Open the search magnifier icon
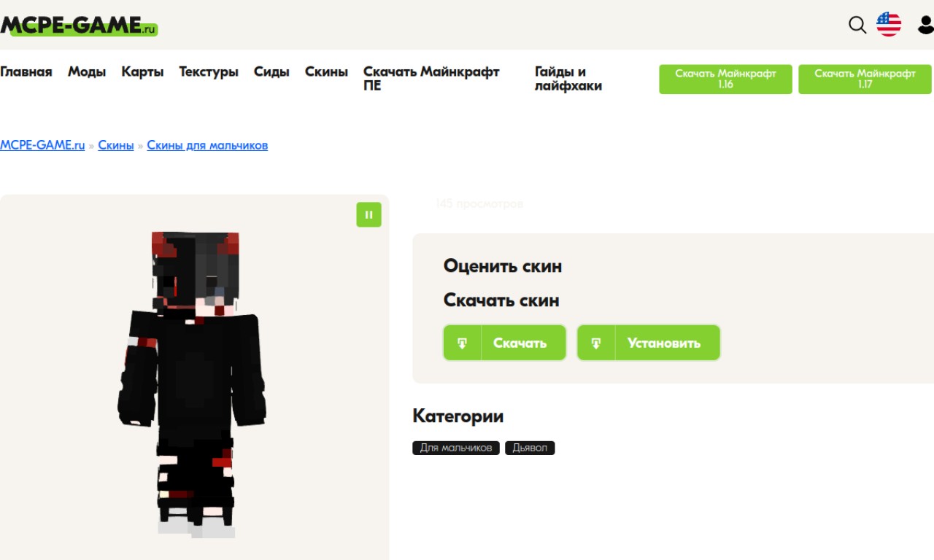 857,25
